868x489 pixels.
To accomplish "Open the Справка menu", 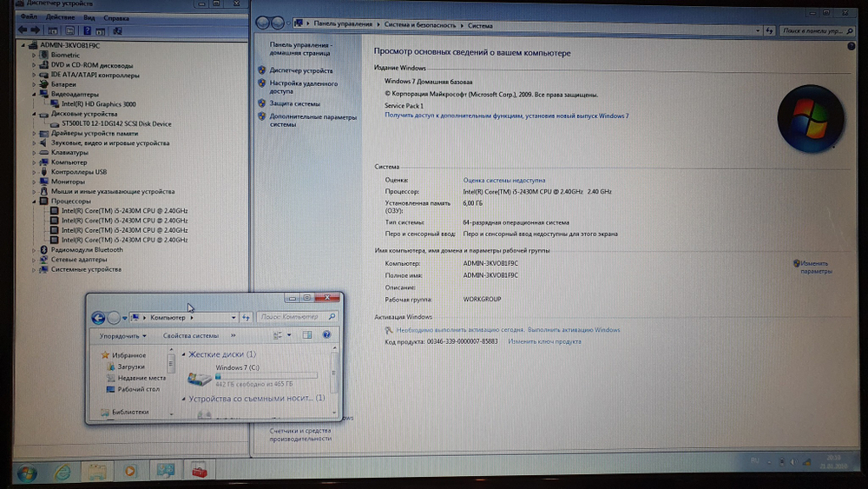I will tap(116, 17).
